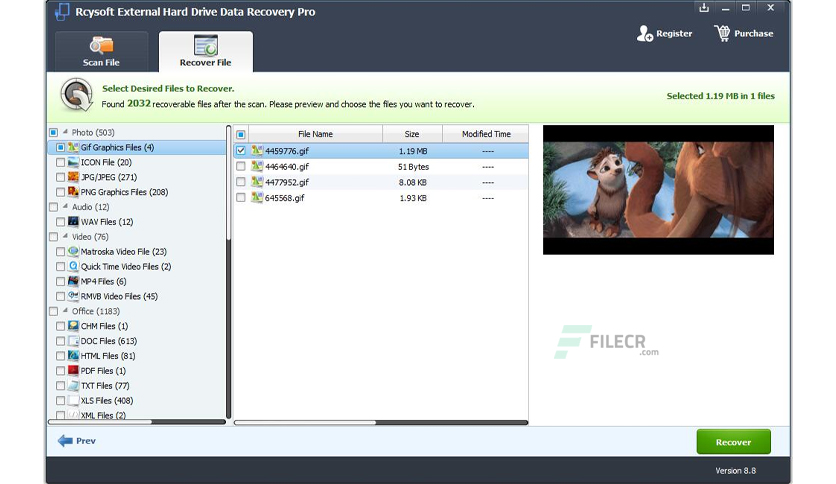
Task: Collapse the Audio (12) tree node
Action: point(65,206)
